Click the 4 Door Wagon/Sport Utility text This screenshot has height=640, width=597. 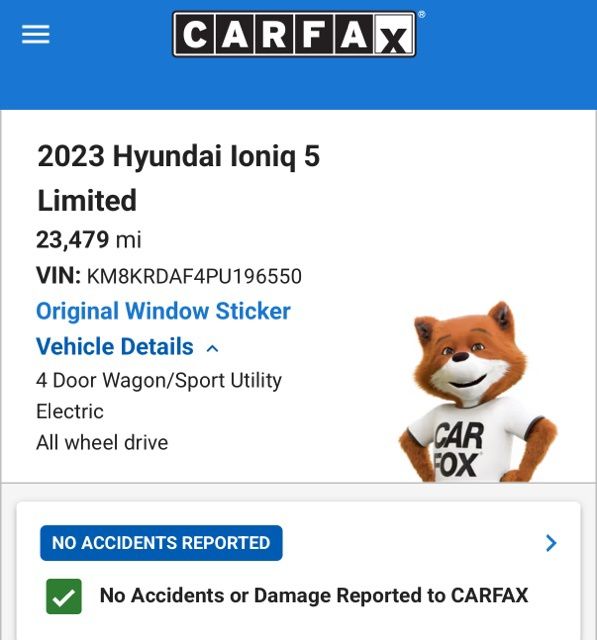[x=159, y=381]
